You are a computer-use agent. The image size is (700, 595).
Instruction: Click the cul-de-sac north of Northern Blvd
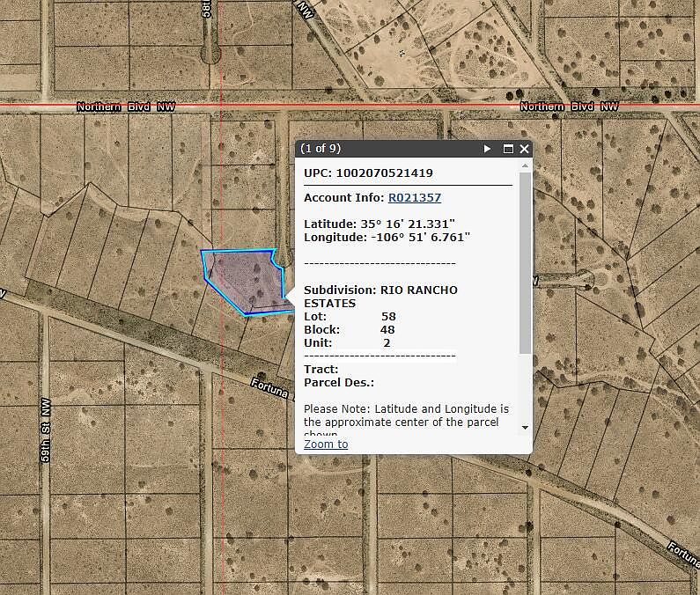pyautogui.click(x=211, y=55)
